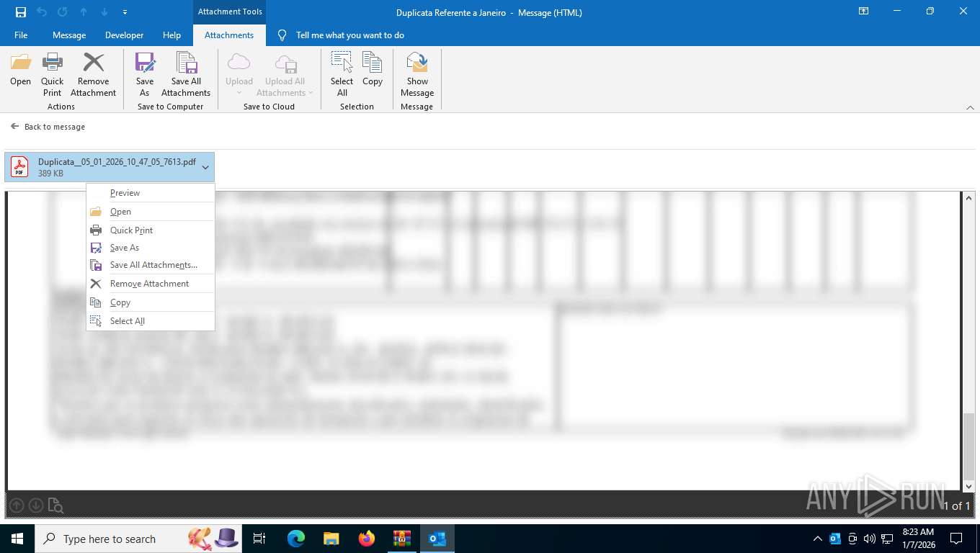Open the Help tab

(x=171, y=35)
